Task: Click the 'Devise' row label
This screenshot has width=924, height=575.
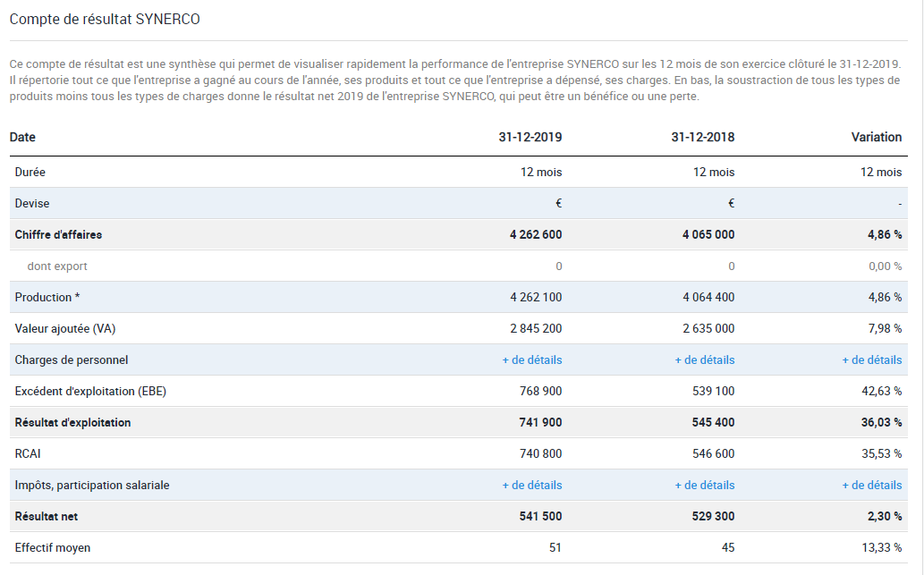Action: 32,203
